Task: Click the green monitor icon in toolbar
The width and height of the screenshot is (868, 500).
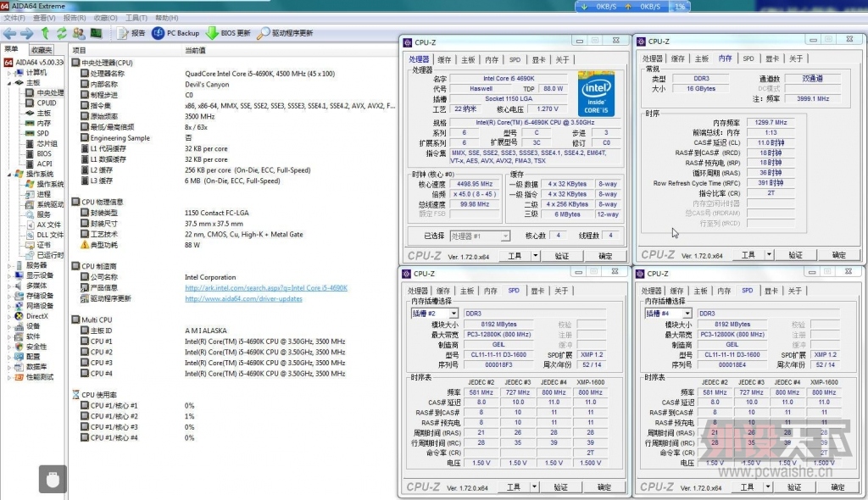Action: tap(96, 33)
